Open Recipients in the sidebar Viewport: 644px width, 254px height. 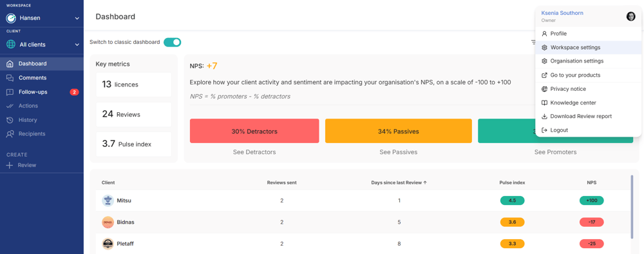point(42,134)
